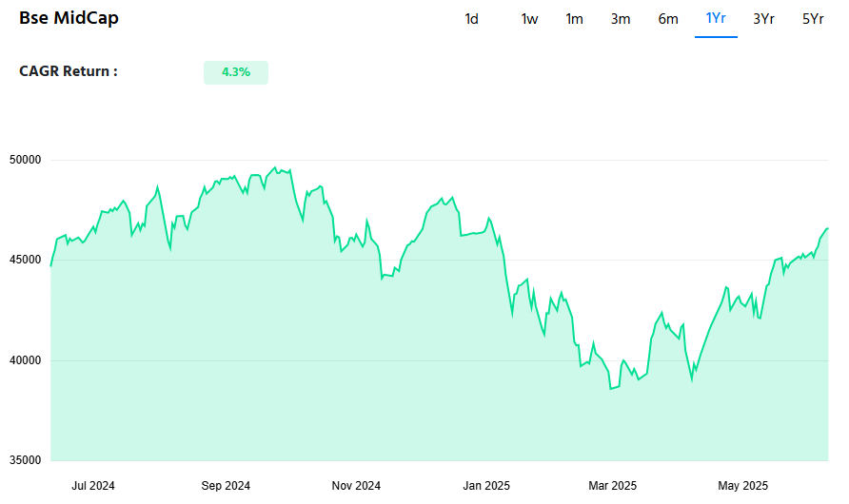Show the 3m chart period
This screenshot has height=504, width=849.
pyautogui.click(x=621, y=19)
